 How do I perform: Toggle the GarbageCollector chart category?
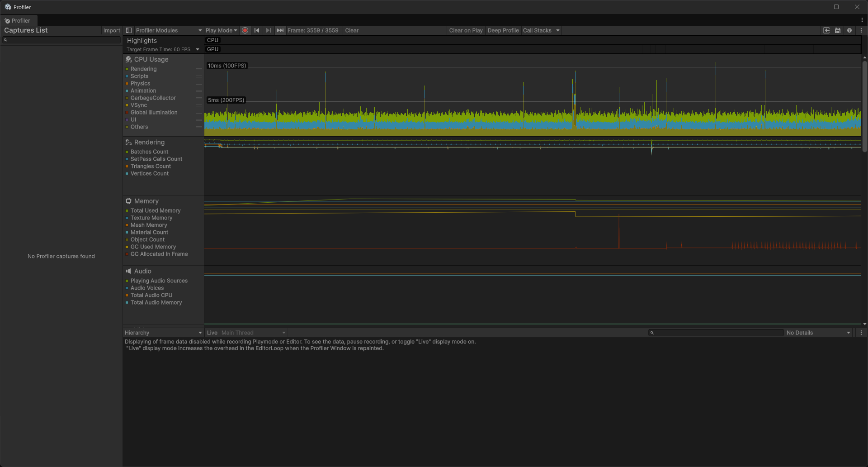pos(153,98)
